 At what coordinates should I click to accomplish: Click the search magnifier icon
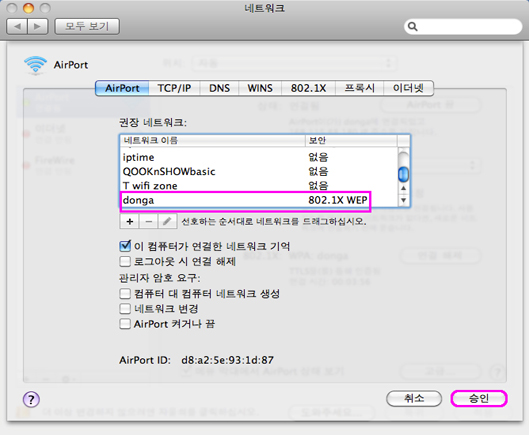point(412,26)
